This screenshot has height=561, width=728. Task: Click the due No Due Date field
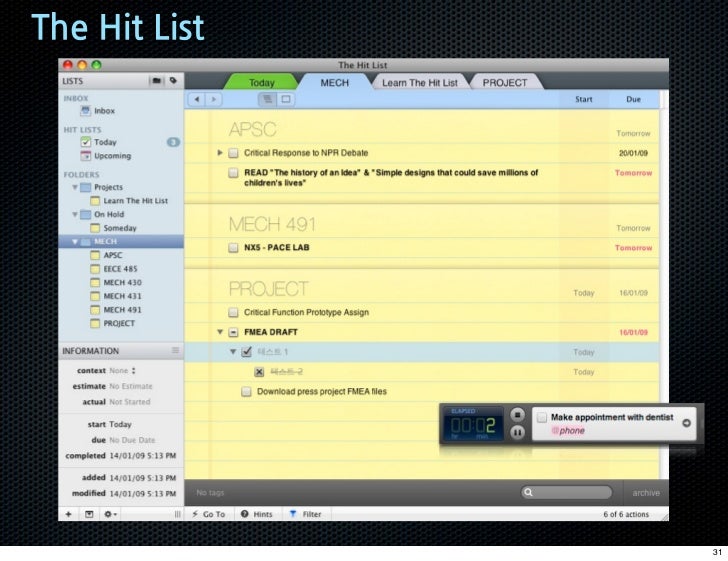(132, 440)
